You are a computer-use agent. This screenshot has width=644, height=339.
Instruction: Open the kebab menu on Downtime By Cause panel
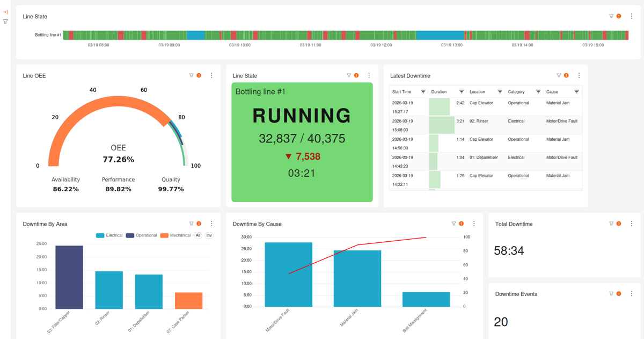click(473, 223)
